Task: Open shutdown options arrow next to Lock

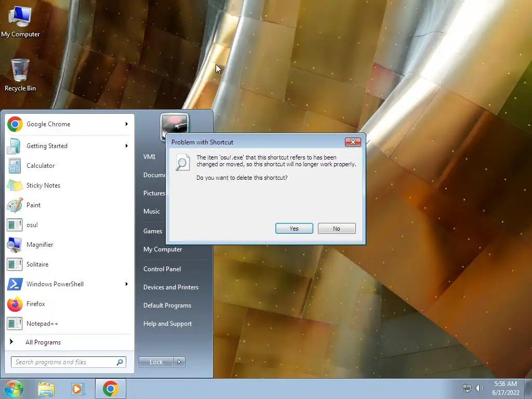Action: pyautogui.click(x=179, y=362)
